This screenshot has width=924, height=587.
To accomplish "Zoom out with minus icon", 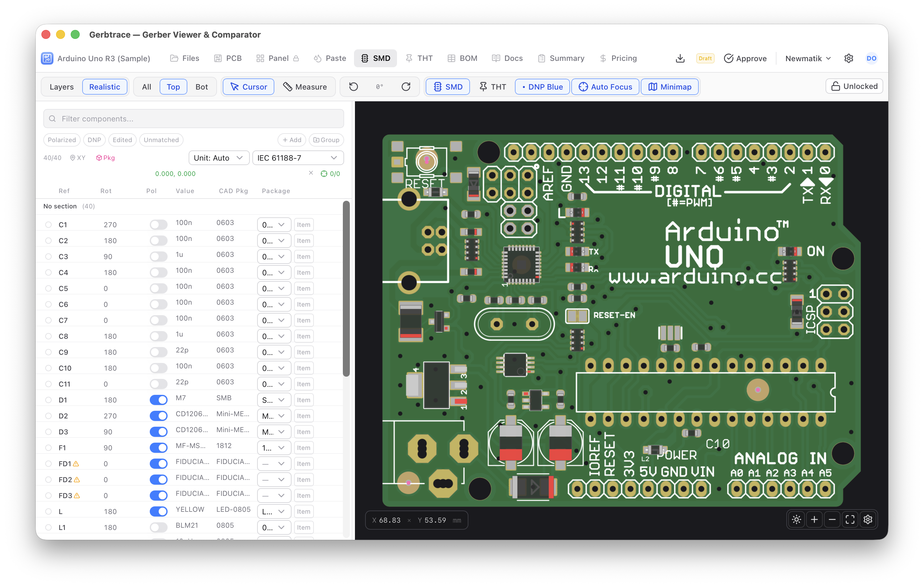I will point(832,520).
